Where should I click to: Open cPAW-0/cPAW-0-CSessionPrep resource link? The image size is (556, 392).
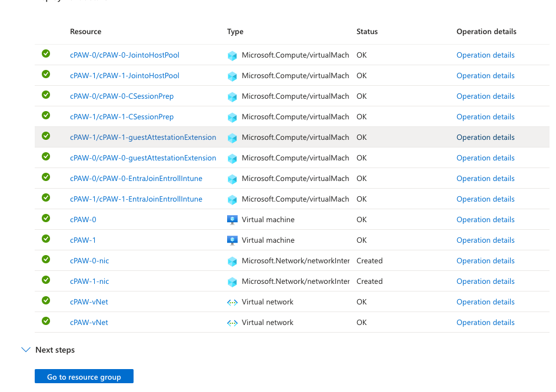[x=122, y=96]
